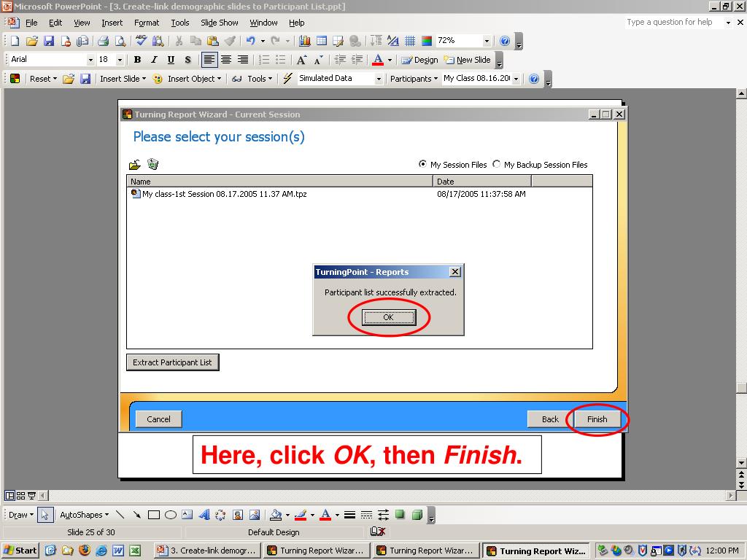Click the New document icon
Viewport: 747px width, 560px height.
coord(15,41)
